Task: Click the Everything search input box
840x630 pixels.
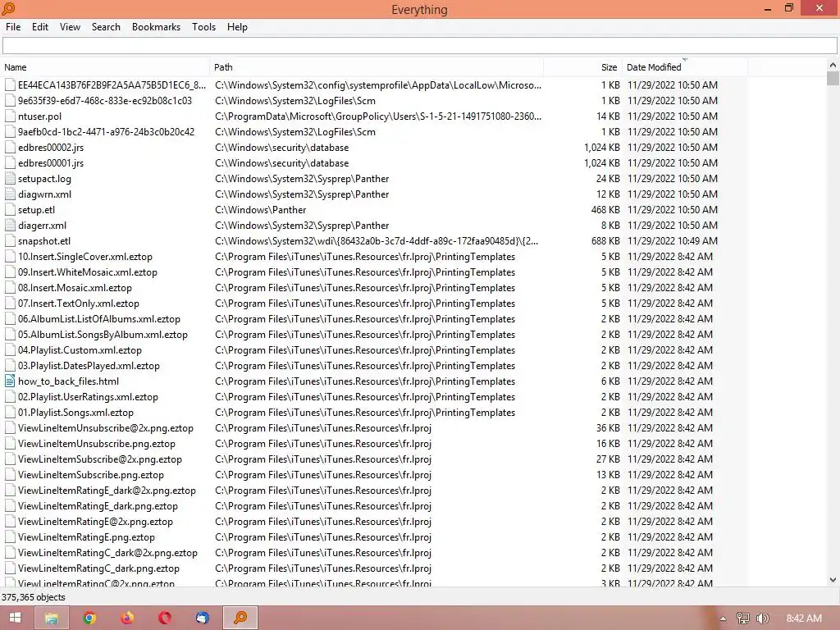Action: coord(419,46)
